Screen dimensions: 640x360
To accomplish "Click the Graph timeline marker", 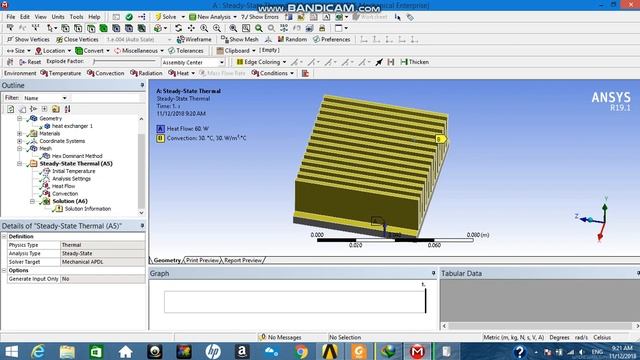I will point(425,300).
